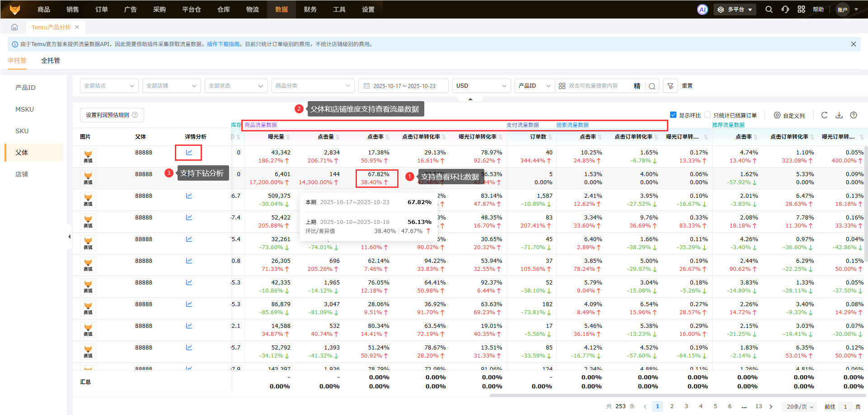Click the customer service headset icon
Viewport: 868px width, 415px height.
[x=785, y=9]
